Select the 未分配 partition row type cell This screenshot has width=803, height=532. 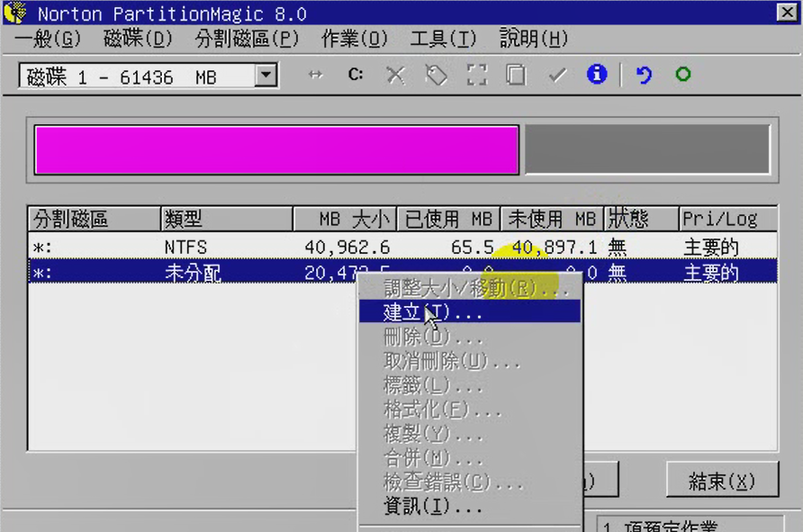point(193,273)
